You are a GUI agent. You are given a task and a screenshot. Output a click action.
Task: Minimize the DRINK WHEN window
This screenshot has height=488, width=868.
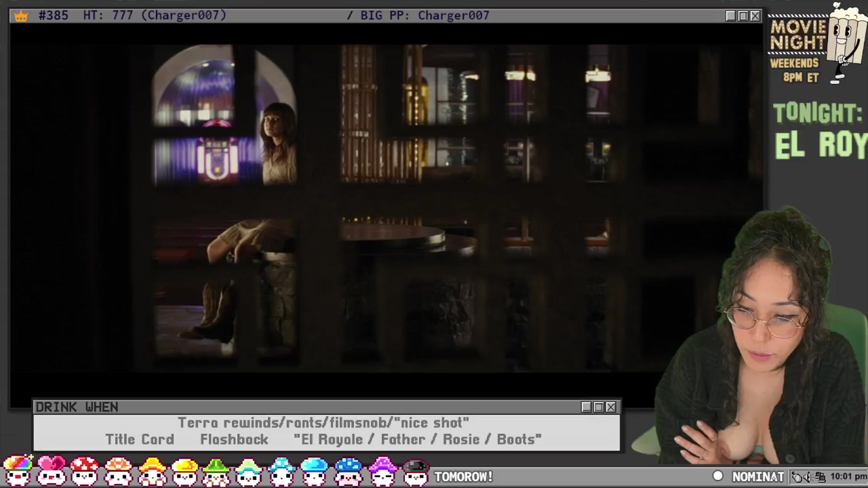[586, 407]
